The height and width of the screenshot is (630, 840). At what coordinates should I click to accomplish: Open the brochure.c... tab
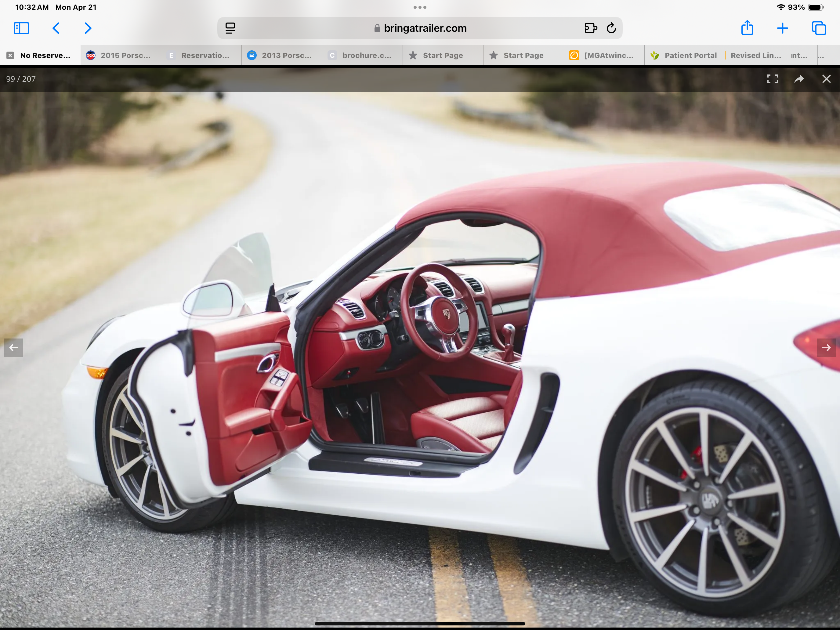pos(362,56)
